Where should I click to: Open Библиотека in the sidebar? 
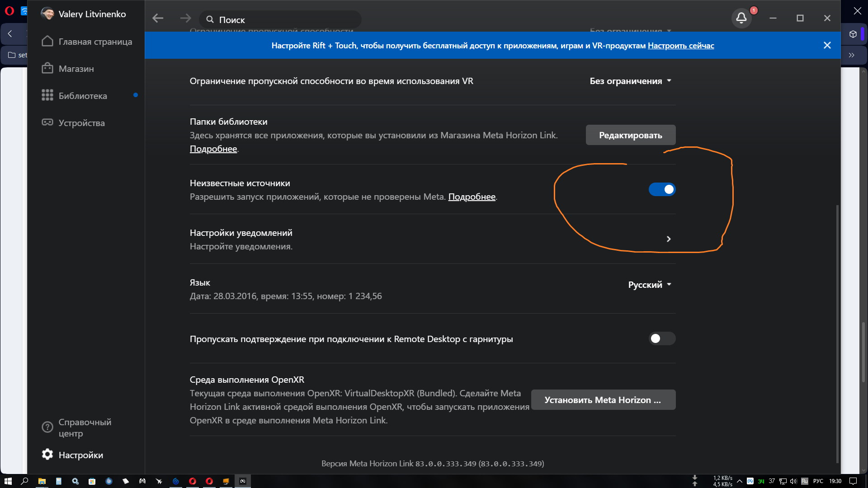tap(75, 96)
